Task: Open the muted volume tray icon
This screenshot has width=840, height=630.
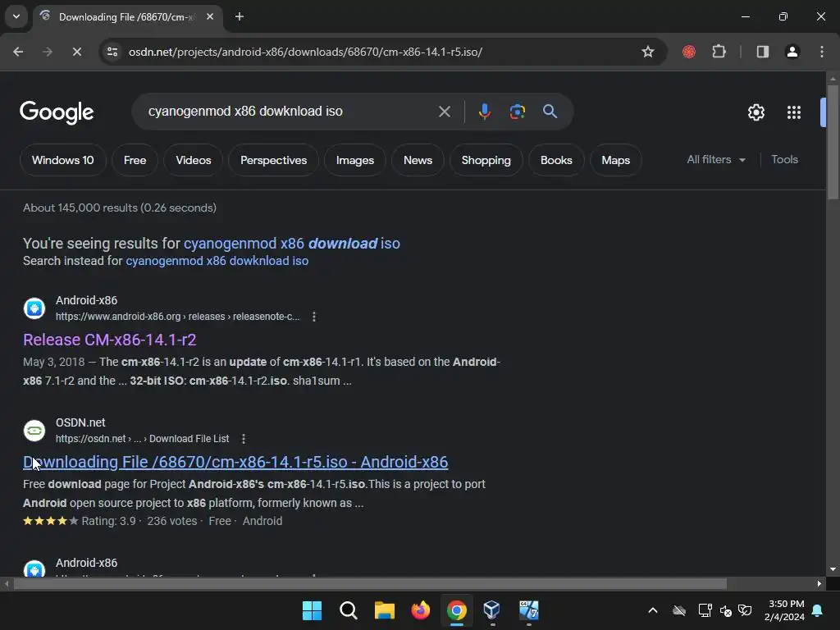Action: pyautogui.click(x=726, y=610)
